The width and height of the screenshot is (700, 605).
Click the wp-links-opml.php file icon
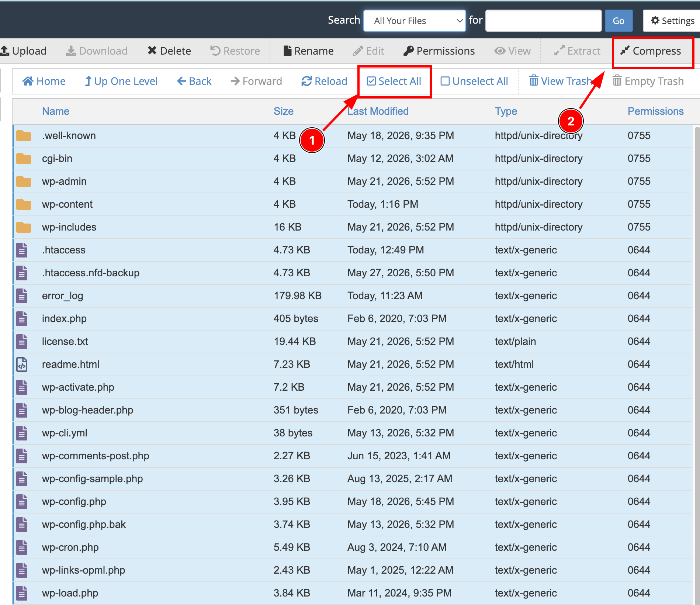click(22, 570)
